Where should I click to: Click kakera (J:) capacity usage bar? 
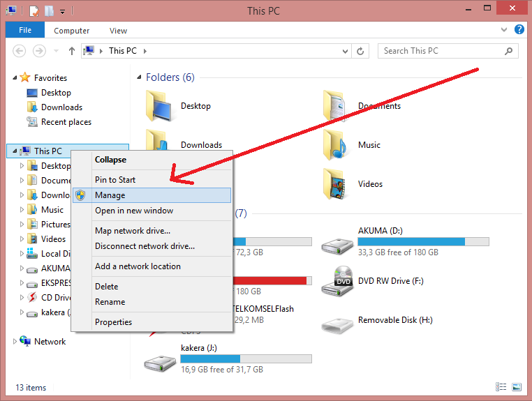tap(246, 359)
